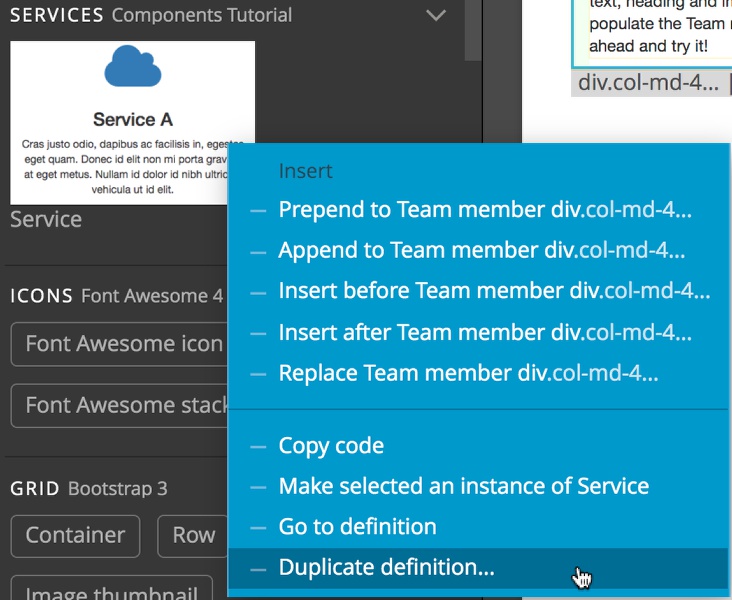Screen dimensions: 732x600
Task: Click the div.col-md-4... element label
Action: (648, 83)
